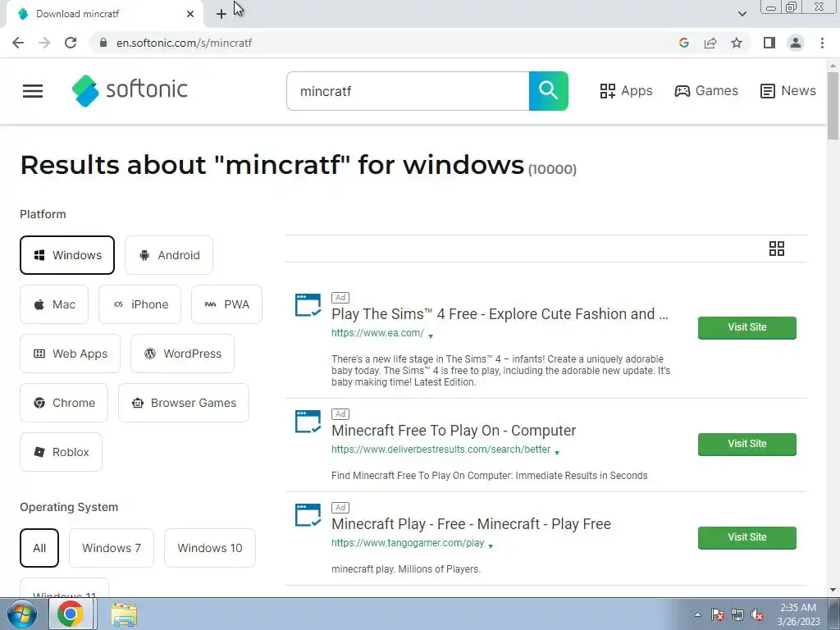The image size is (840, 630).
Task: Select the iPhone platform filter
Action: pyautogui.click(x=139, y=304)
